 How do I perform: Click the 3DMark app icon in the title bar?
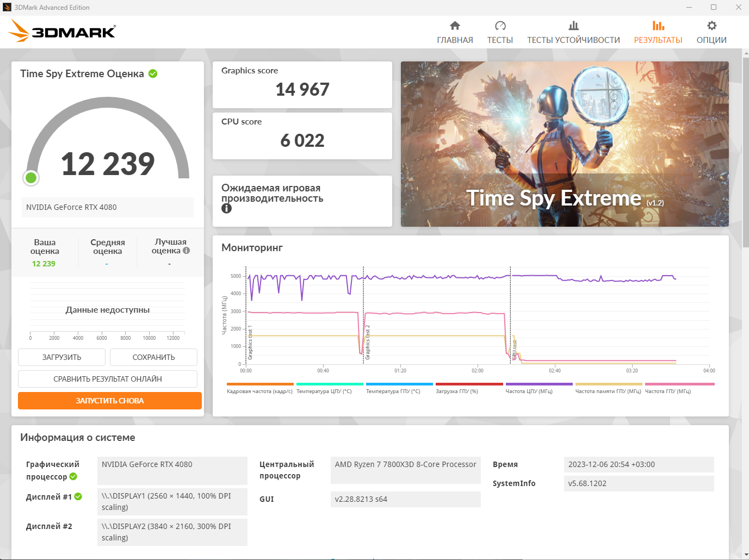(7, 7)
